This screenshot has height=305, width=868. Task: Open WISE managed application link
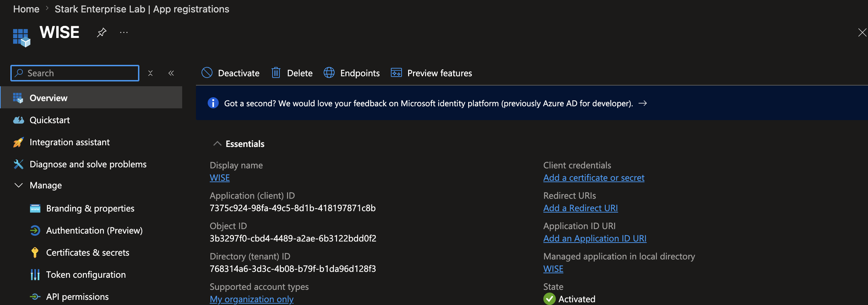(x=553, y=269)
